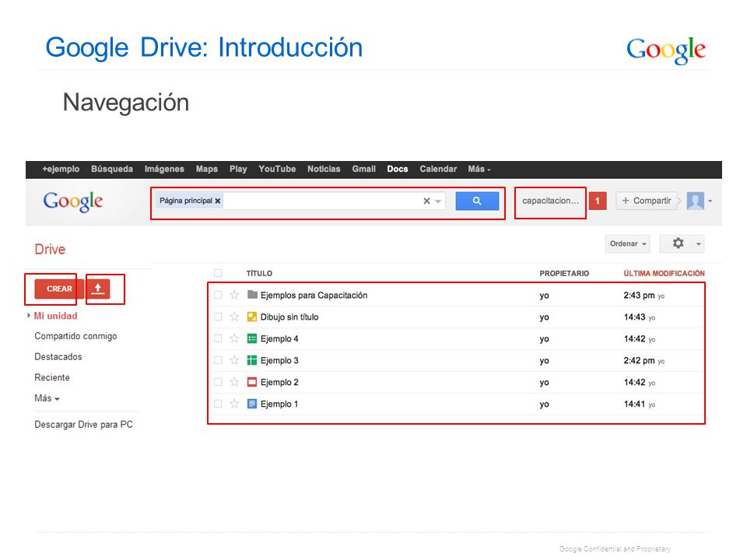Select the Ejemplo 4 checkbox
The image size is (747, 560).
click(218, 338)
